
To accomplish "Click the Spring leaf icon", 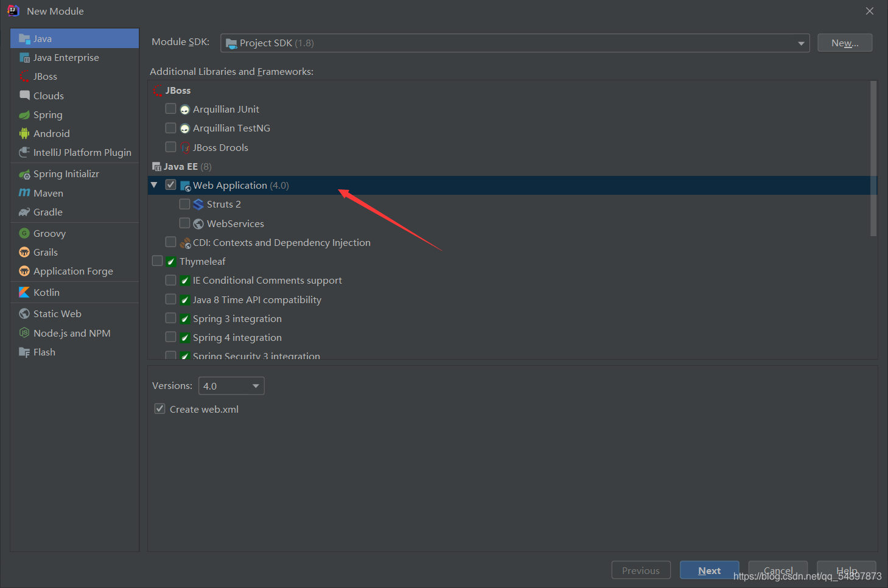I will coord(24,114).
